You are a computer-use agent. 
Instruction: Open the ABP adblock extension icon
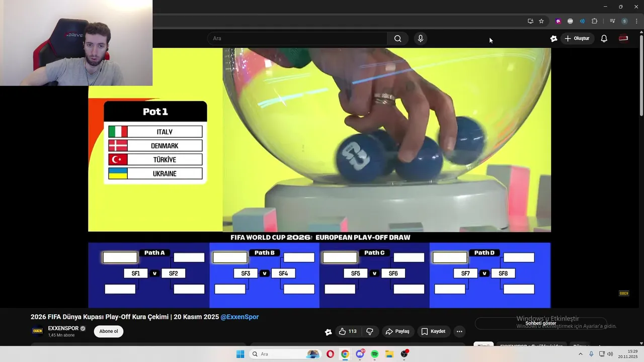click(x=570, y=21)
